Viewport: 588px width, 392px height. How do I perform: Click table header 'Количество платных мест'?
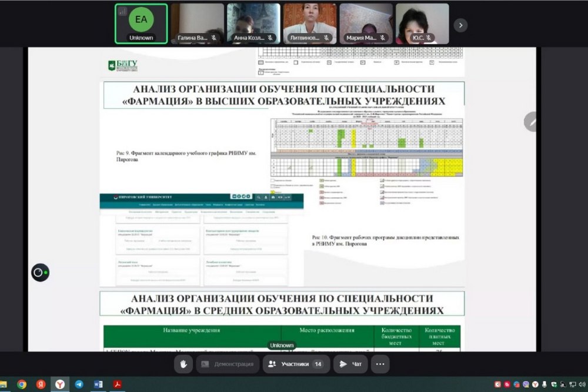pos(439,336)
